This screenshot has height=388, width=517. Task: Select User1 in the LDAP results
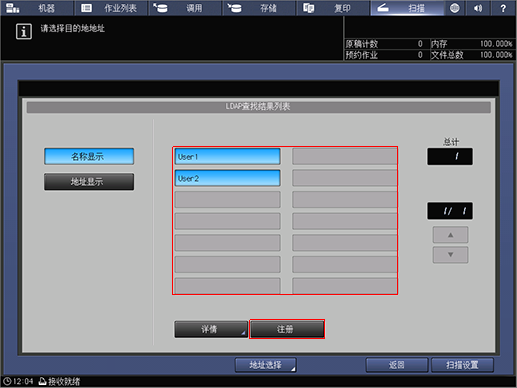click(x=227, y=157)
